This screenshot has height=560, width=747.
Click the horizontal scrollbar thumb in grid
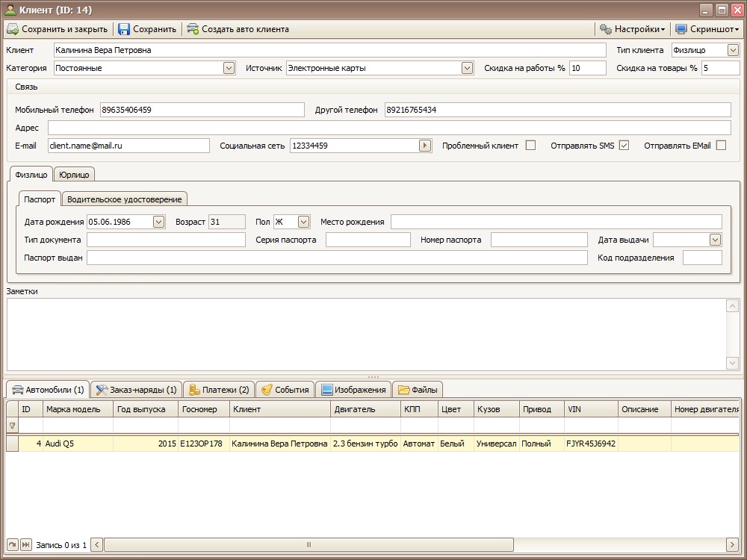[x=309, y=544]
